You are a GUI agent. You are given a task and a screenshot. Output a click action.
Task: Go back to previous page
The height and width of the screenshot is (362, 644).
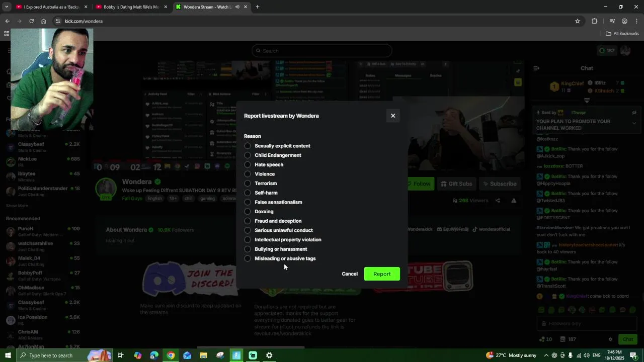(x=7, y=21)
